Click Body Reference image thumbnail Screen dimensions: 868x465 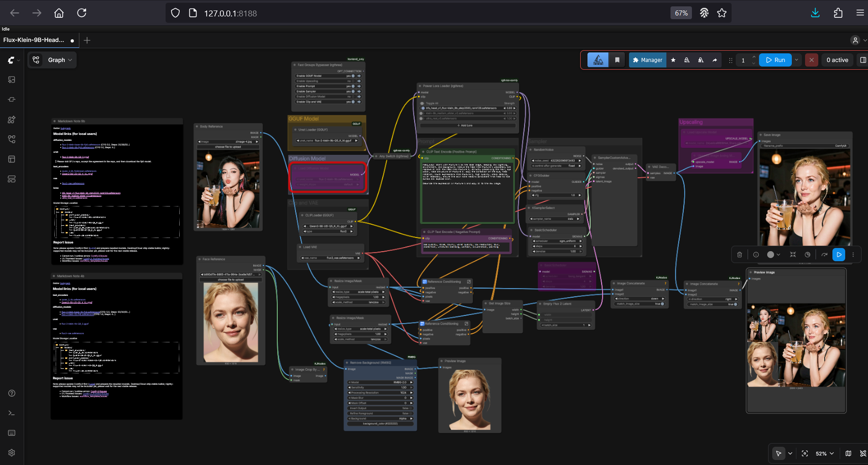pyautogui.click(x=228, y=189)
